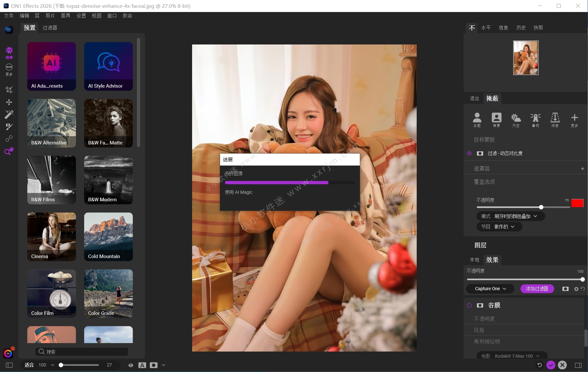Switch to the 过滤器 tab
Viewport: 588px width, 372px height.
point(50,28)
